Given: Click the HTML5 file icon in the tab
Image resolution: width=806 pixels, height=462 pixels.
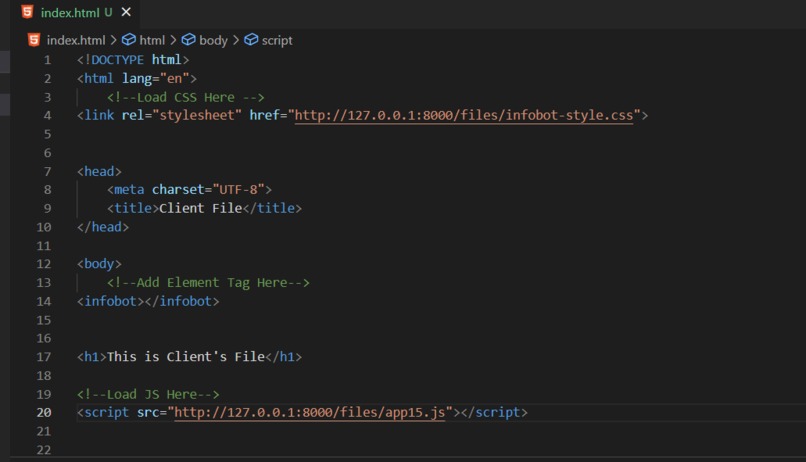Looking at the screenshot, I should tap(27, 12).
